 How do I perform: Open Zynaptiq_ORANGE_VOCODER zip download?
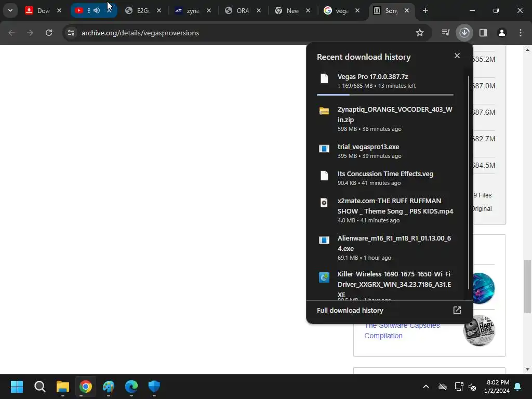coord(385,119)
